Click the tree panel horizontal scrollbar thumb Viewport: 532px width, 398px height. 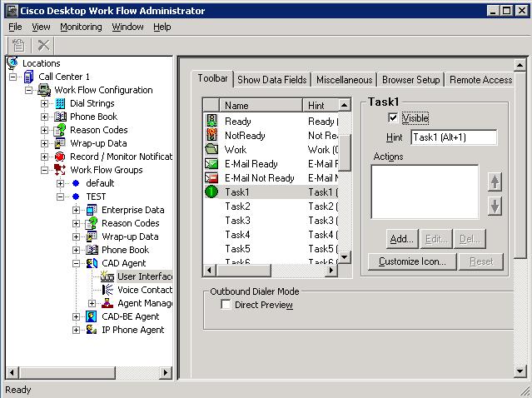[67, 372]
